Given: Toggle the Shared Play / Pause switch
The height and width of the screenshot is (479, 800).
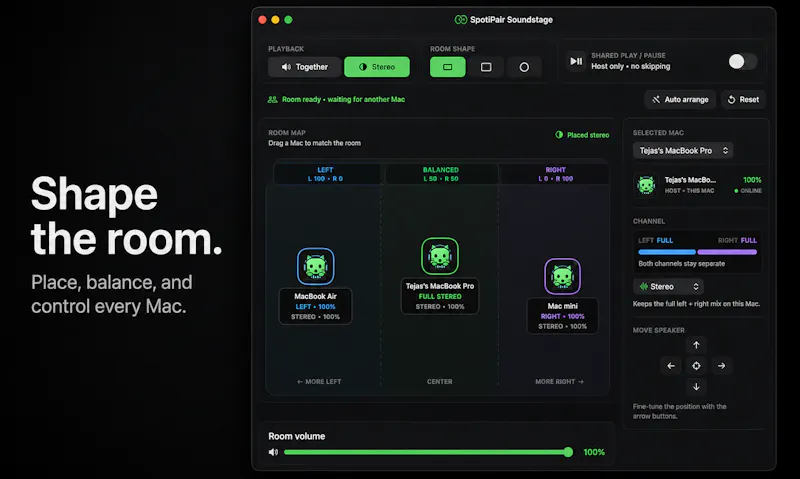Looking at the screenshot, I should (742, 62).
